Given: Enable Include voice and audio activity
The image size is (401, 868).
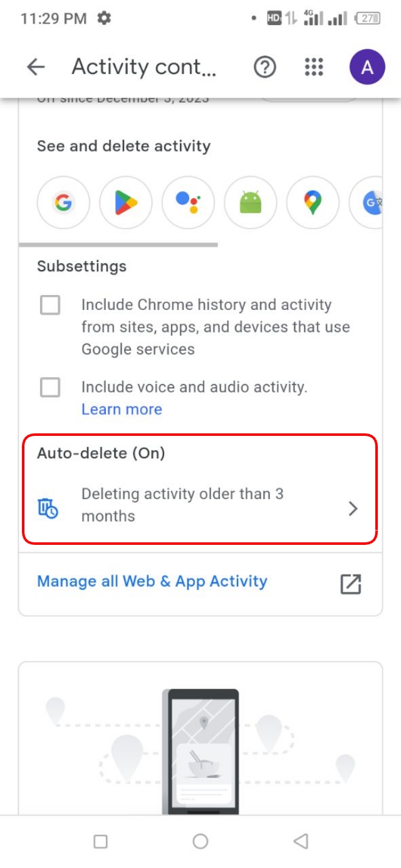Looking at the screenshot, I should point(50,387).
